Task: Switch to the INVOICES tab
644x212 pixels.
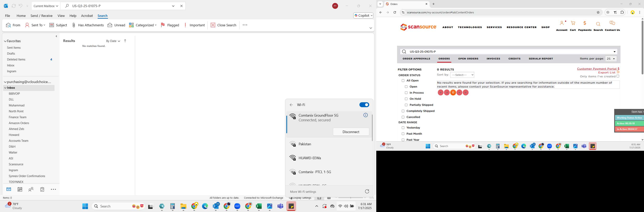Action: click(x=493, y=58)
